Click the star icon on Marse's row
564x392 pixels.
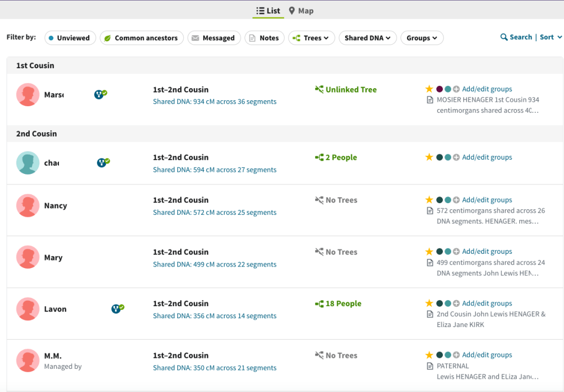(429, 89)
